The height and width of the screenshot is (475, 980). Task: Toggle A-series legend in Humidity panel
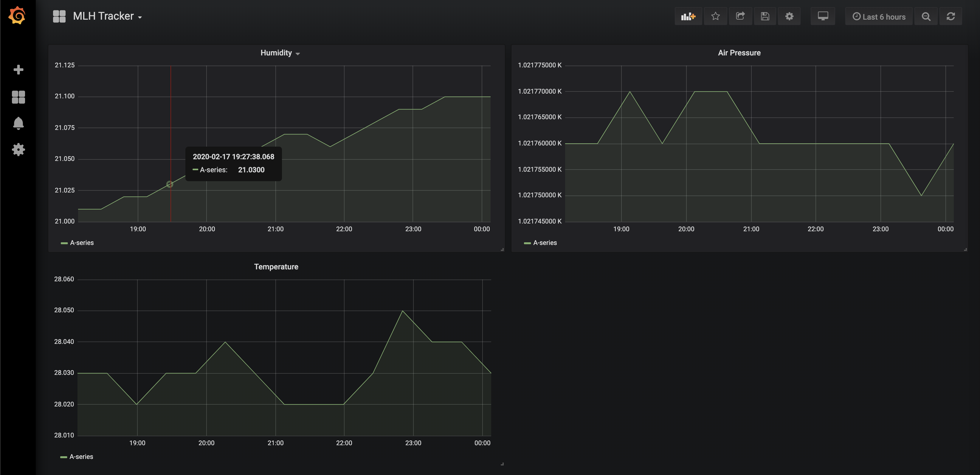(82, 243)
